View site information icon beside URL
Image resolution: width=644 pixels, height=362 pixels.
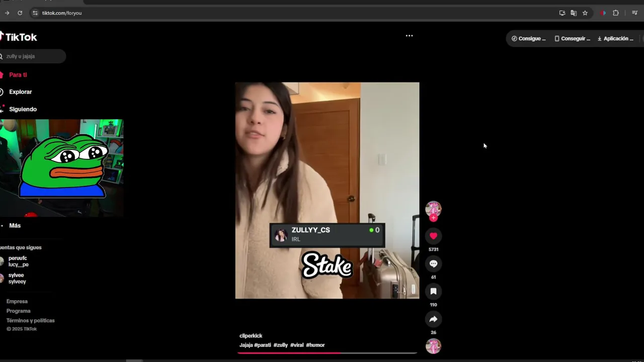tap(35, 13)
